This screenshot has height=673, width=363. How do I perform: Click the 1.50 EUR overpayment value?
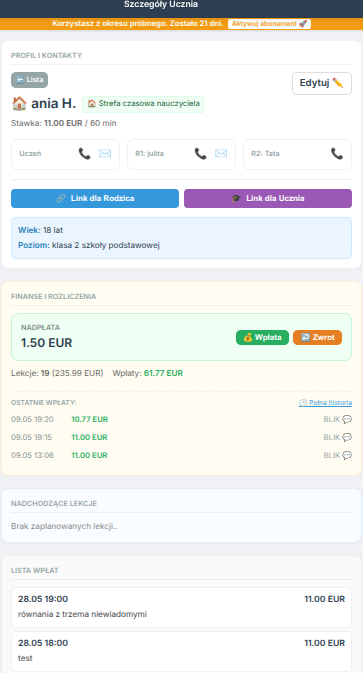(47, 343)
